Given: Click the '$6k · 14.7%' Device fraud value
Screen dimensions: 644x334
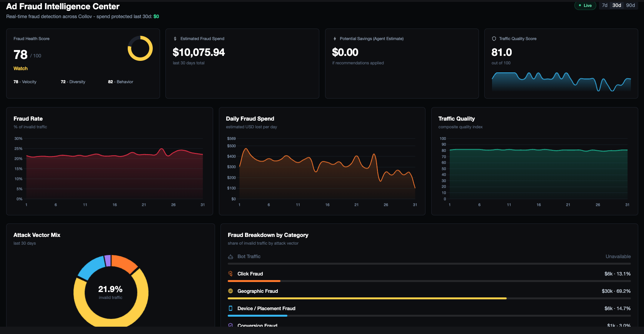Looking at the screenshot, I should point(617,308).
